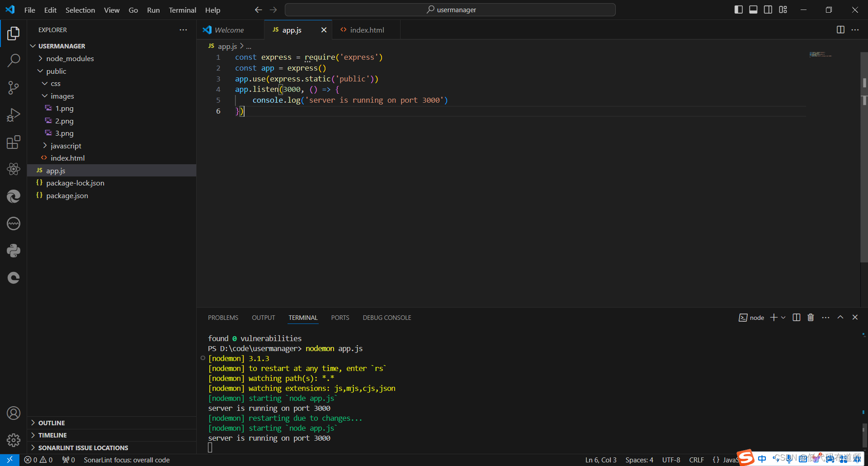868x466 pixels.
Task: Open the Extensions view
Action: [x=14, y=142]
